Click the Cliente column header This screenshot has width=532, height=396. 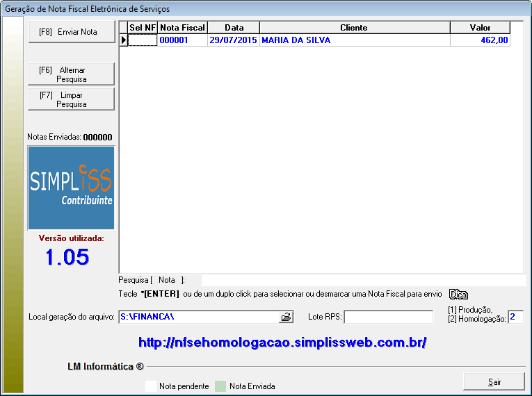(x=354, y=28)
